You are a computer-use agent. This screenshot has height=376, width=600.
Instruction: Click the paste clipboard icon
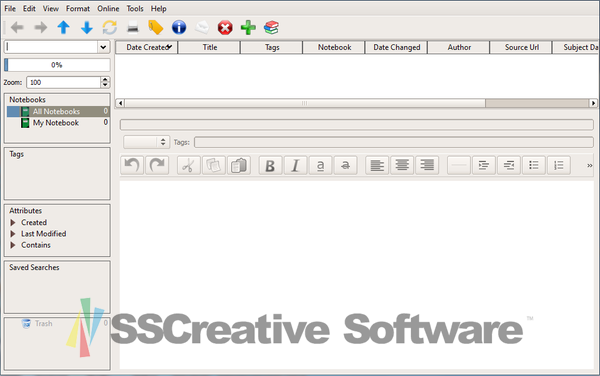pos(239,165)
